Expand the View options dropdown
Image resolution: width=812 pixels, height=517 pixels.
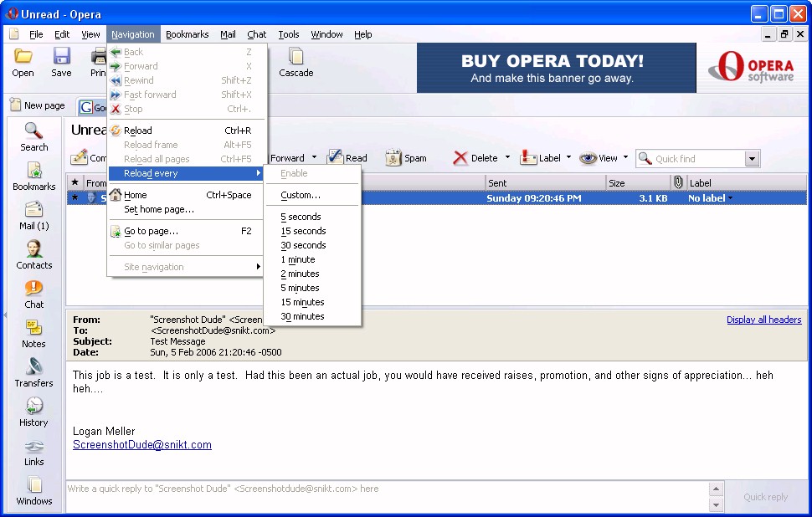625,158
